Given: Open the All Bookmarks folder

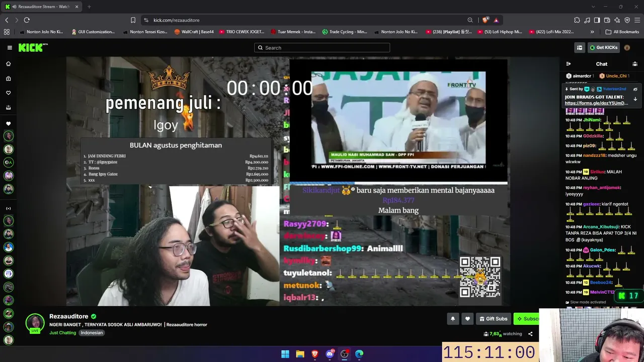Looking at the screenshot, I should click(622, 32).
